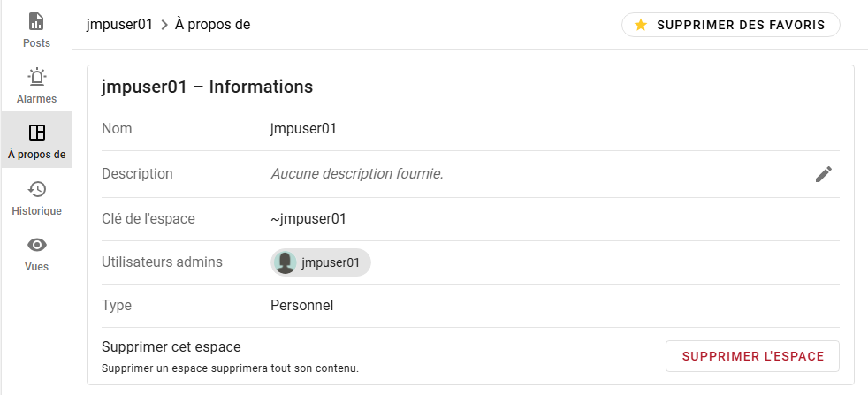Click the star icon in favorites button

[641, 25]
